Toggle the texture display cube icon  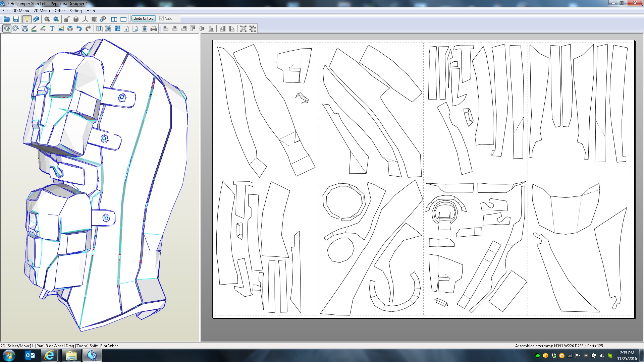coord(36,19)
